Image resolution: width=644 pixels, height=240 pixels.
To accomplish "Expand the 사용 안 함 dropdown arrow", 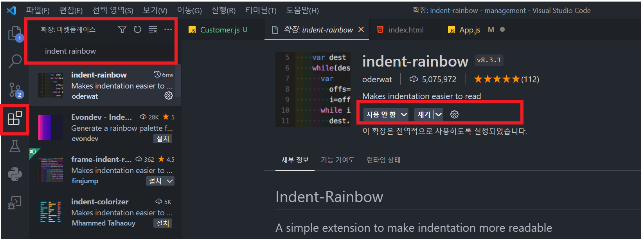I will [404, 114].
